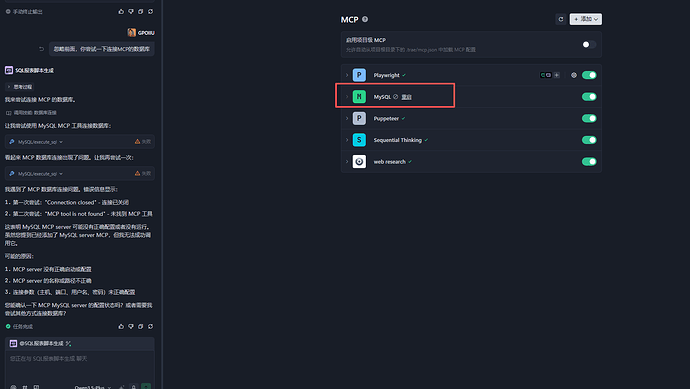Disable the MySQL MCP server
This screenshot has width=690, height=389.
point(589,97)
